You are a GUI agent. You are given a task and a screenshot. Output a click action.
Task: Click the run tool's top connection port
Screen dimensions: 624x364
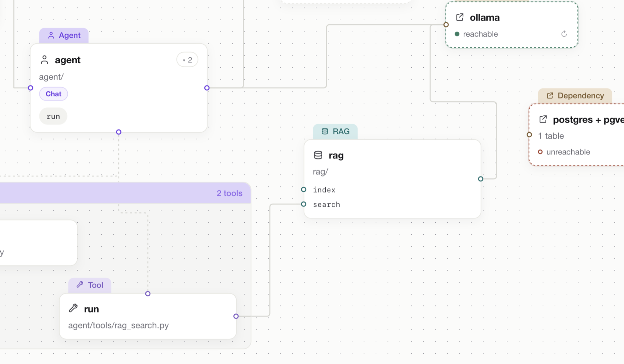[148, 294]
